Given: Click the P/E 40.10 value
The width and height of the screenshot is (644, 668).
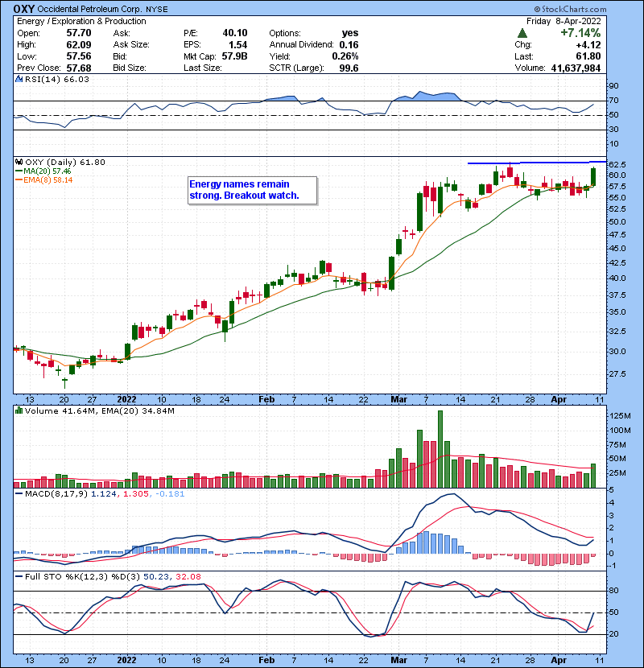Looking at the screenshot, I should 235,33.
